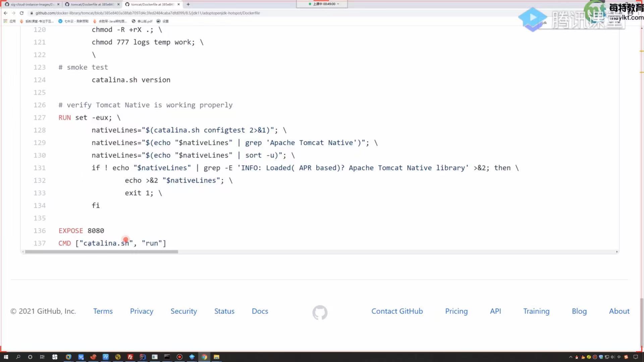644x362 pixels.
Task: Open a new browser tab
Action: tap(188, 4)
